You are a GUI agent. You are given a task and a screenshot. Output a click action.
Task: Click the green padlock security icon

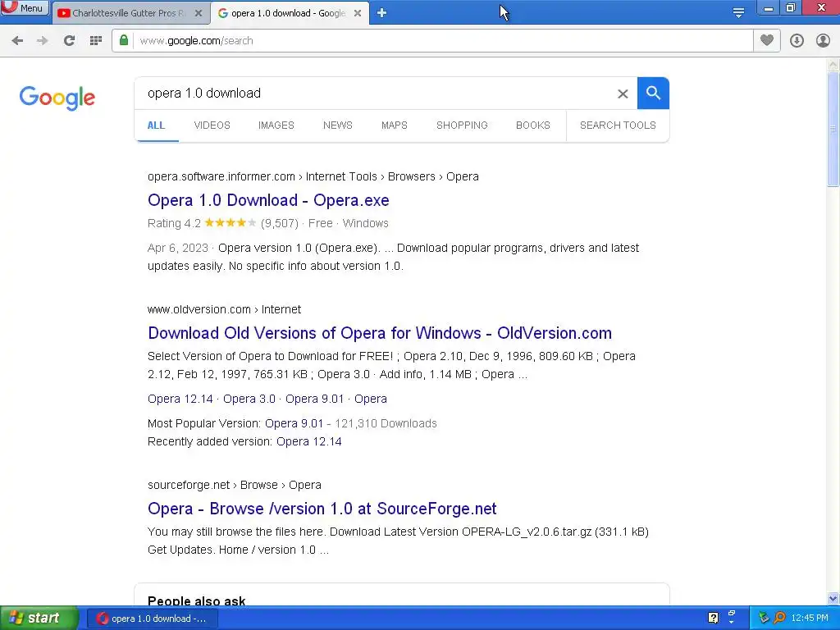124,41
